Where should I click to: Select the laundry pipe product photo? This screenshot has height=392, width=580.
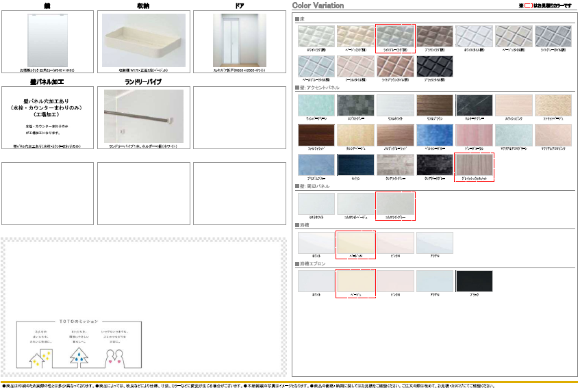point(144,116)
